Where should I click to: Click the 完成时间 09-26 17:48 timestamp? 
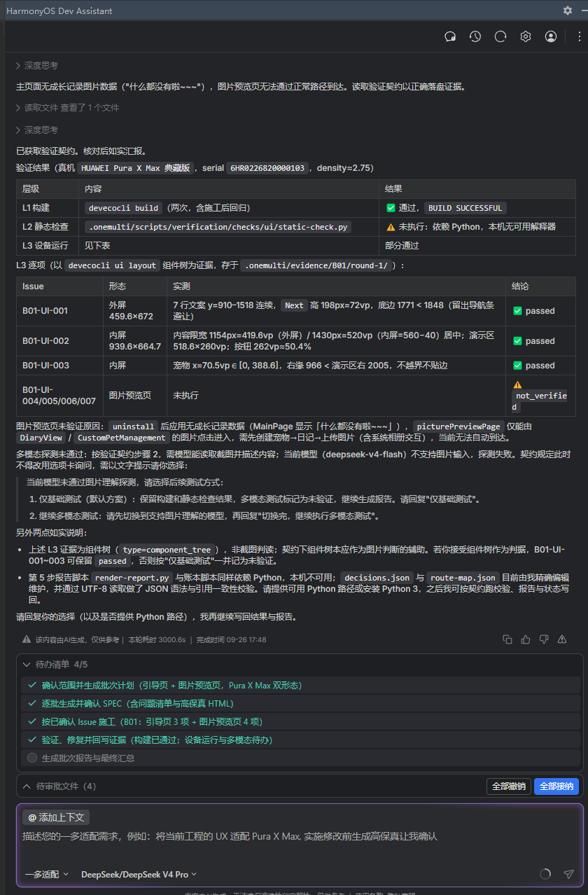coord(231,639)
